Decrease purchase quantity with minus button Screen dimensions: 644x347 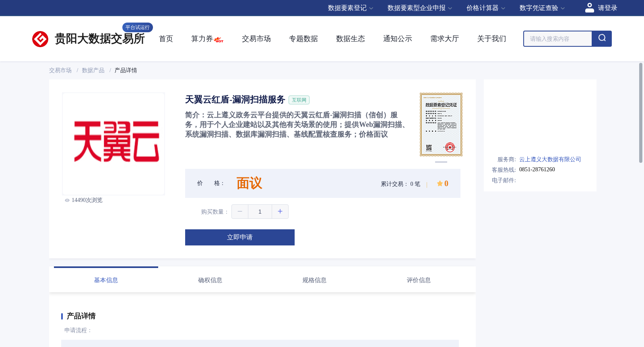click(x=240, y=212)
